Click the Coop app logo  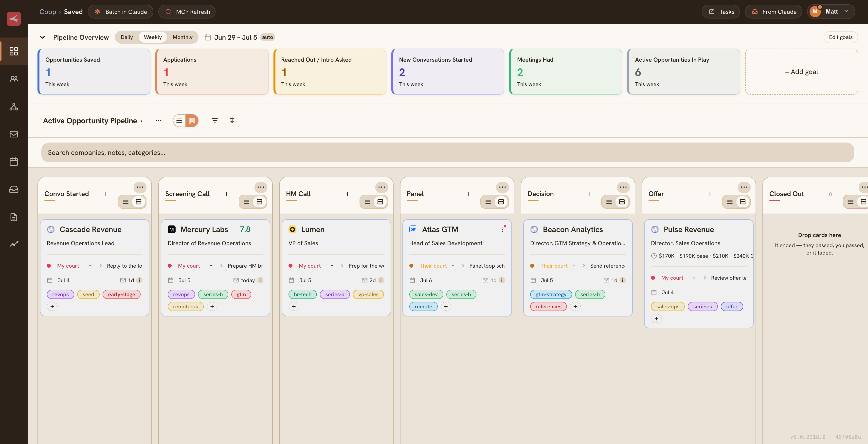pos(14,18)
